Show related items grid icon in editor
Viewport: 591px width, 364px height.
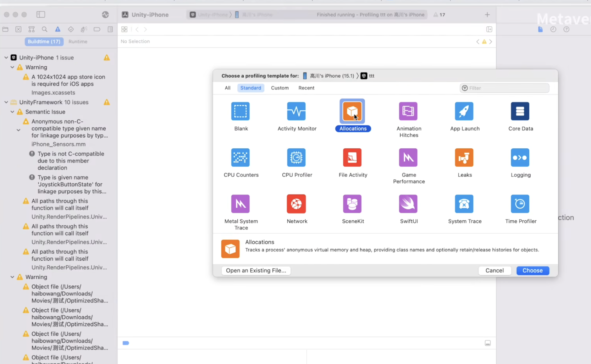pos(124,29)
